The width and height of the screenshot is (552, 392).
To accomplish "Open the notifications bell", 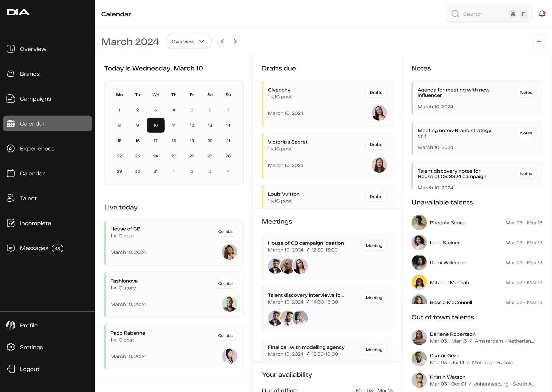I will [x=542, y=14].
